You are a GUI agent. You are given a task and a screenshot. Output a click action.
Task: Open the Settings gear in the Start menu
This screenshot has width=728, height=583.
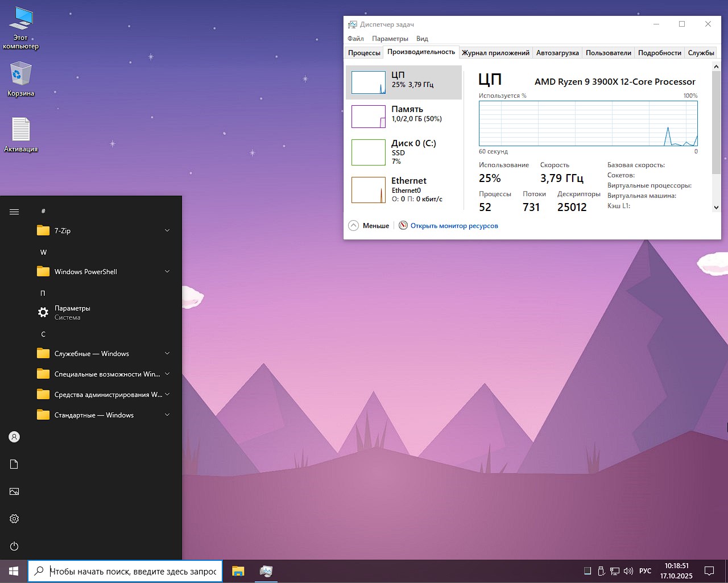14,519
